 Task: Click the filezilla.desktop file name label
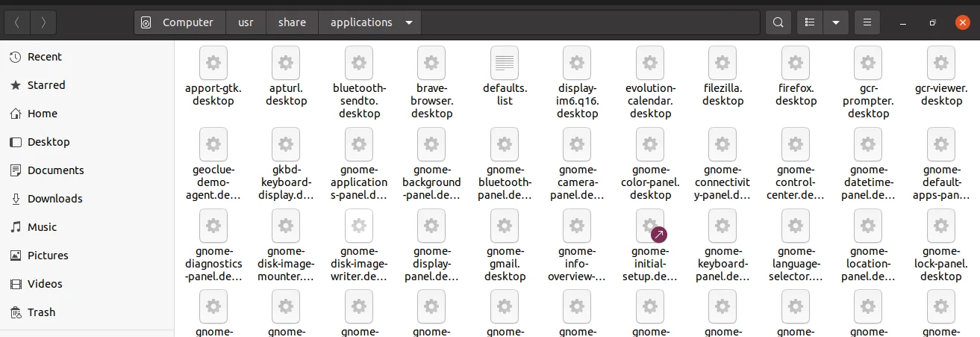722,94
